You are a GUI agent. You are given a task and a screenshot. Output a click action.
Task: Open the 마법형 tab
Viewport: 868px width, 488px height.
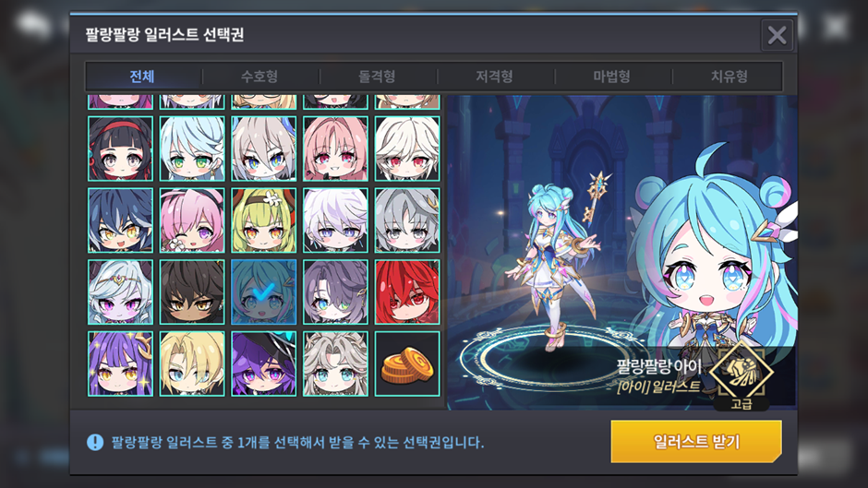coord(611,77)
